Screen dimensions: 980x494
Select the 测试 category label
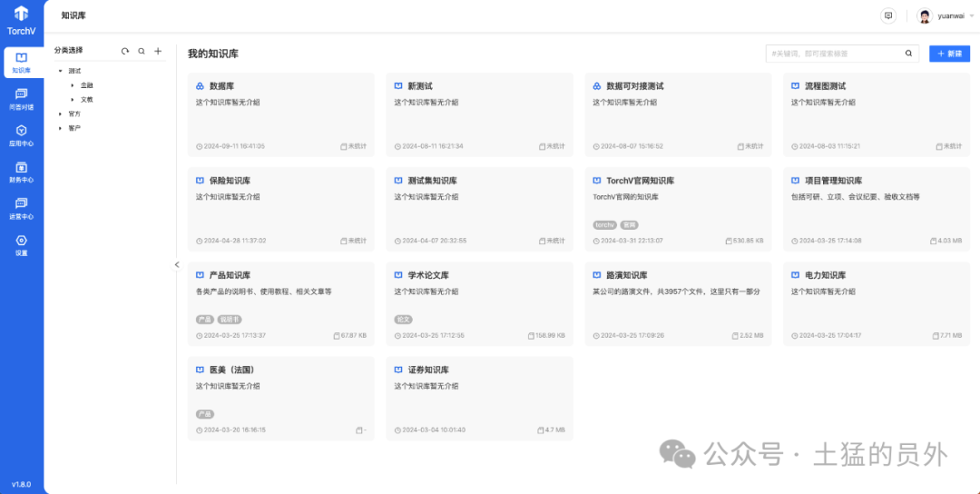point(74,72)
